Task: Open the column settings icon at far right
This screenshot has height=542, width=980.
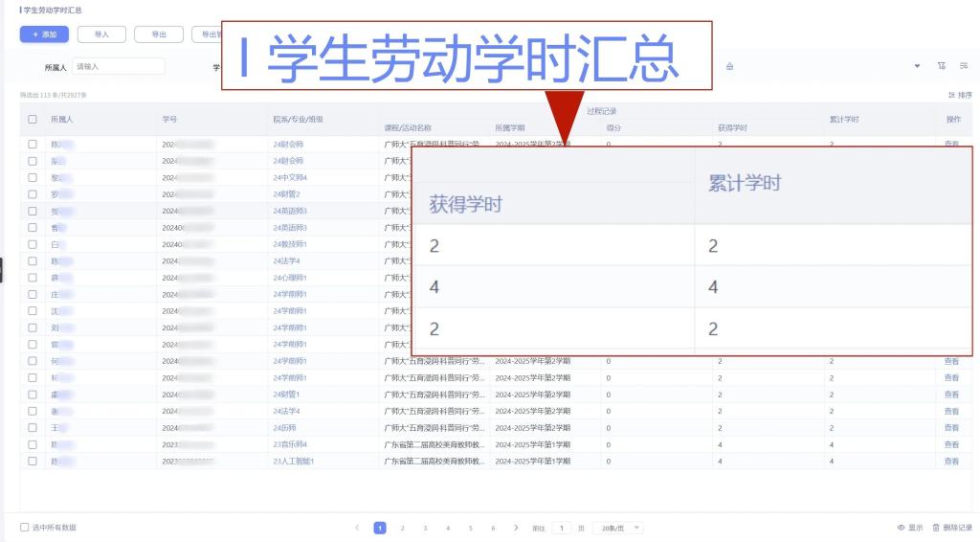Action: coord(964,66)
